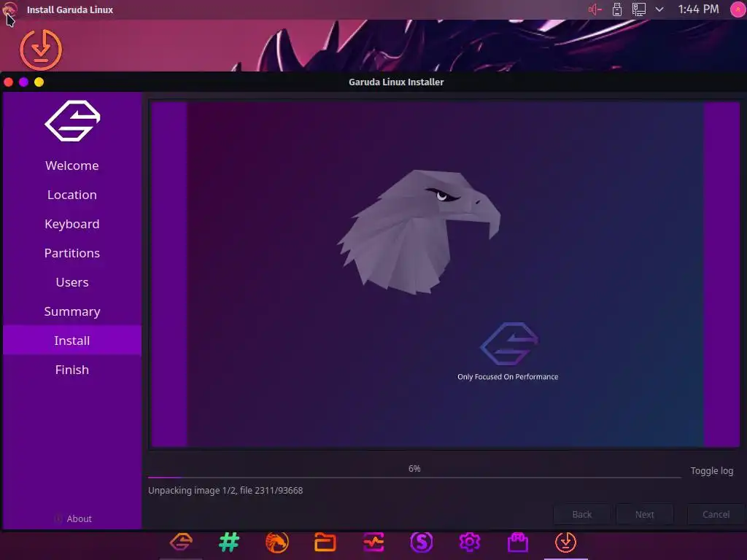Cancel the installation
Image resolution: width=747 pixels, height=560 pixels.
point(716,514)
